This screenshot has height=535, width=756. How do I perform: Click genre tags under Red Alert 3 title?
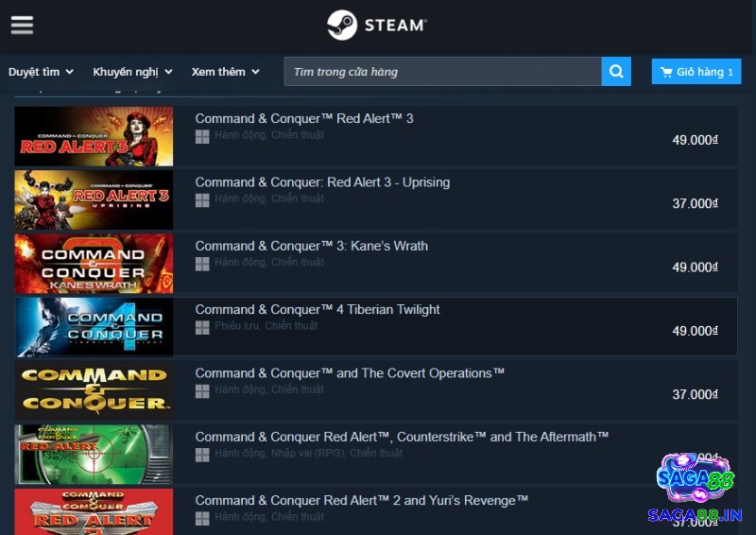pyautogui.click(x=269, y=135)
